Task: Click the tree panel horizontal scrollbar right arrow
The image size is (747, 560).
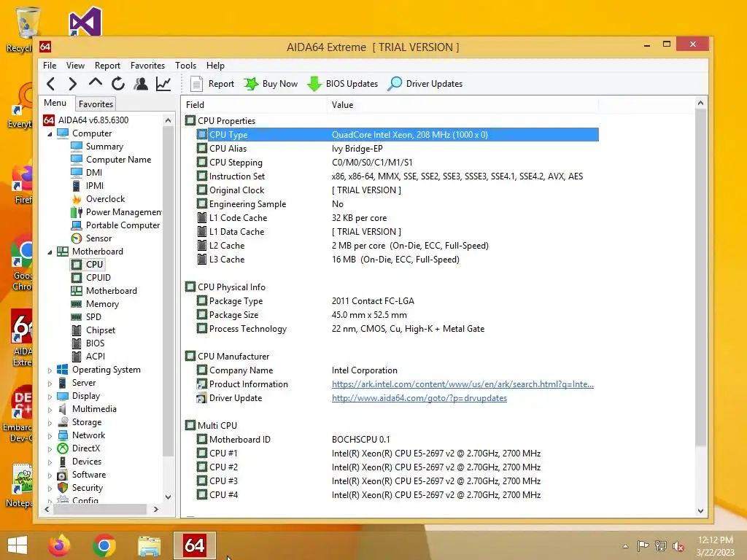Action: [156, 509]
